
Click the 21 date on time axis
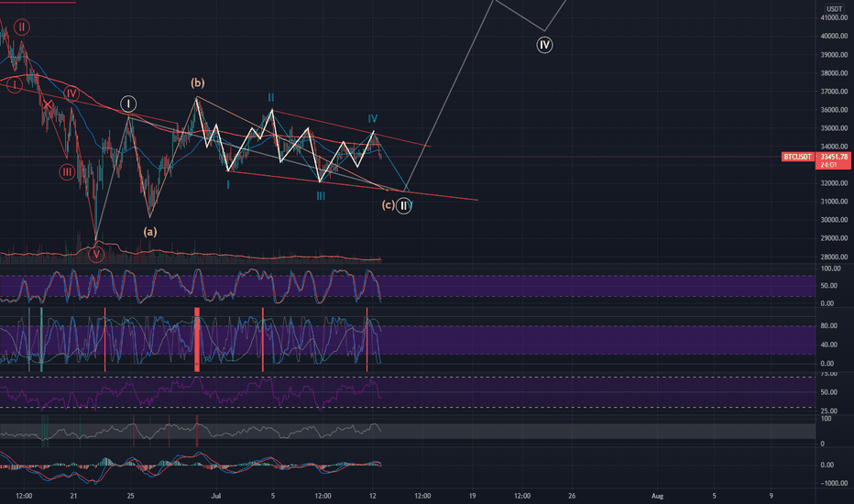(x=73, y=497)
